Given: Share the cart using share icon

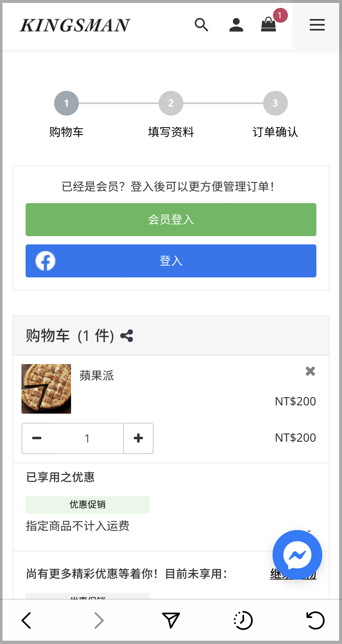Looking at the screenshot, I should [x=127, y=336].
